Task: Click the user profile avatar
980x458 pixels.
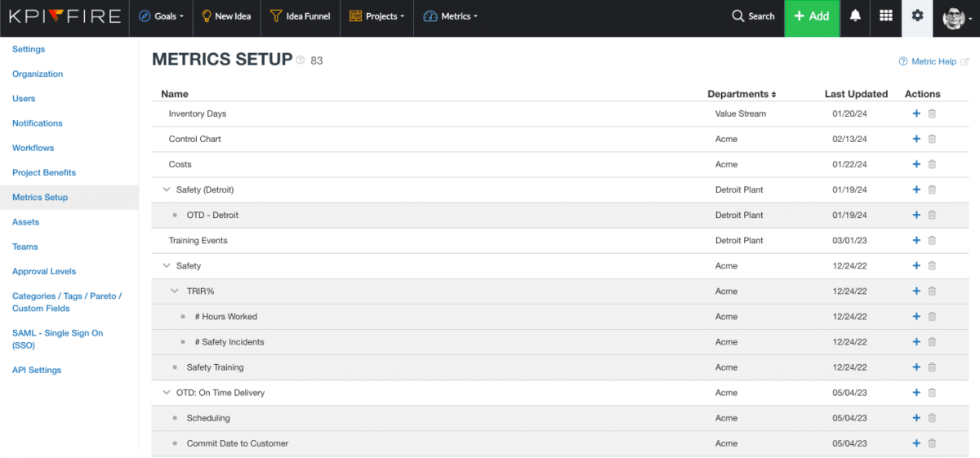Action: [x=955, y=17]
